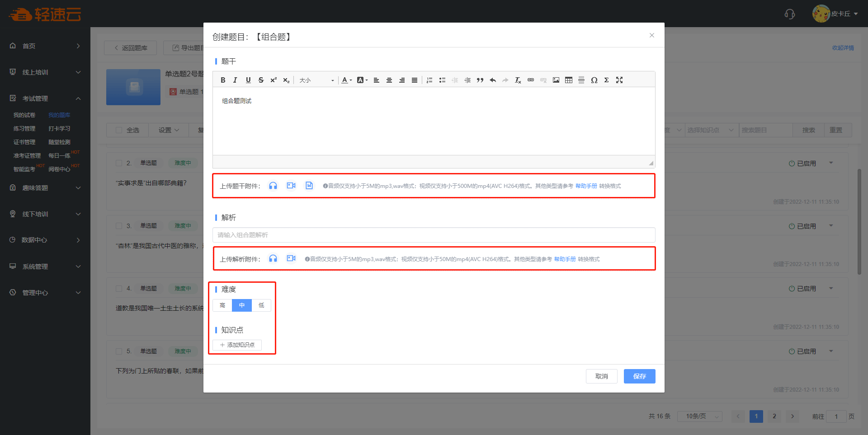
Task: Toggle bold formatting in the stem editor
Action: pos(223,80)
